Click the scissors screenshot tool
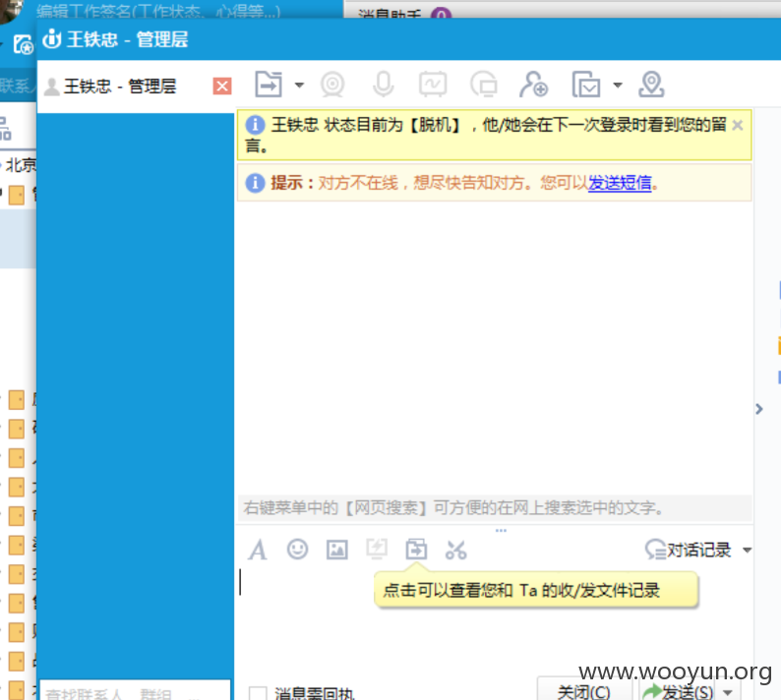The image size is (781, 700). [455, 551]
